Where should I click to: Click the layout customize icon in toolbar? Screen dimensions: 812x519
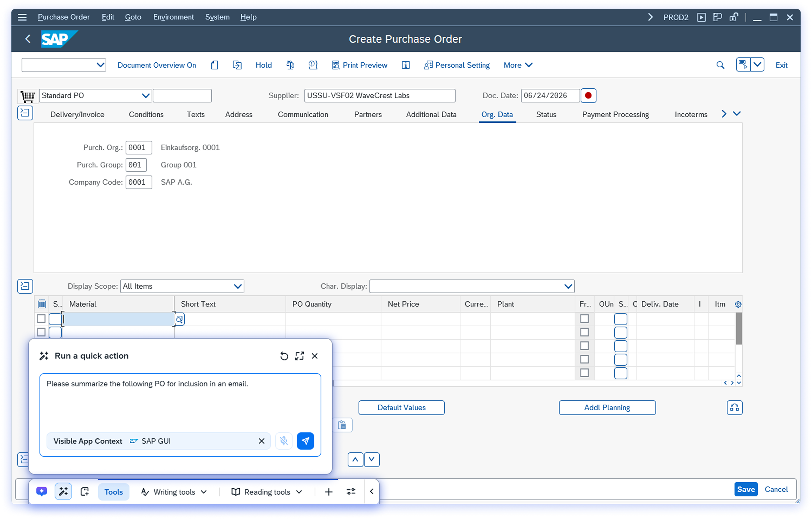[x=743, y=64]
